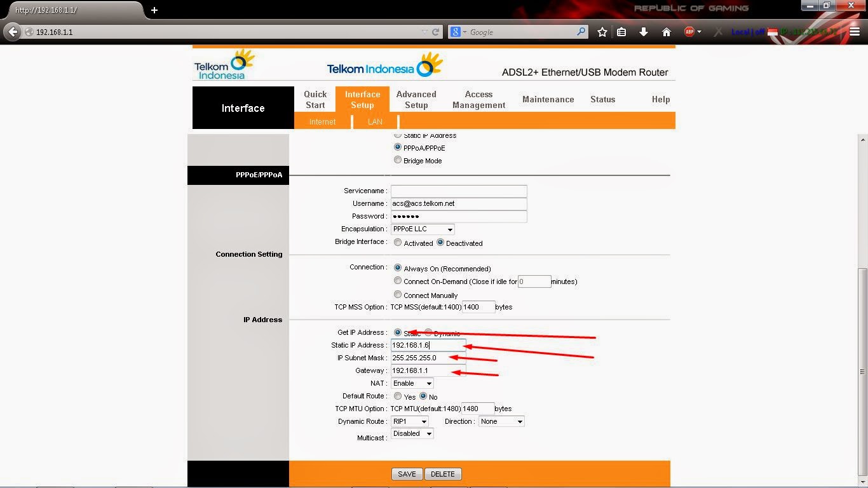Open a new tab with the plus icon
The height and width of the screenshot is (488, 868).
(x=154, y=10)
